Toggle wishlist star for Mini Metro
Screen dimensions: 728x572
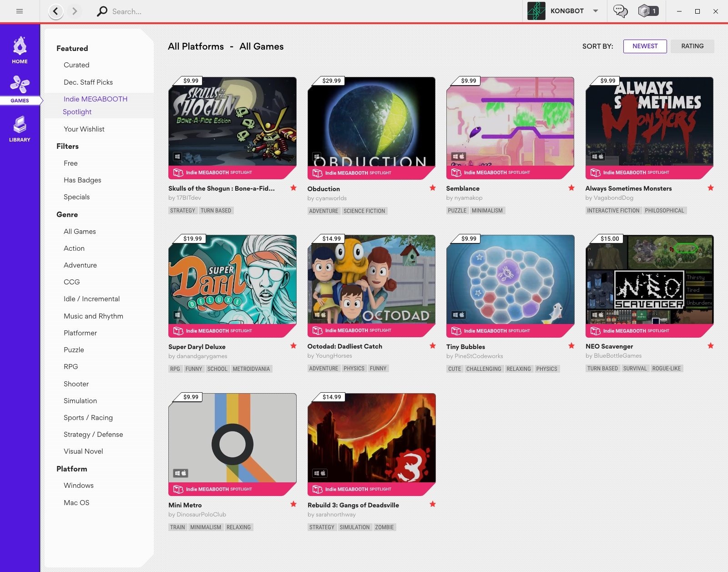(x=293, y=504)
